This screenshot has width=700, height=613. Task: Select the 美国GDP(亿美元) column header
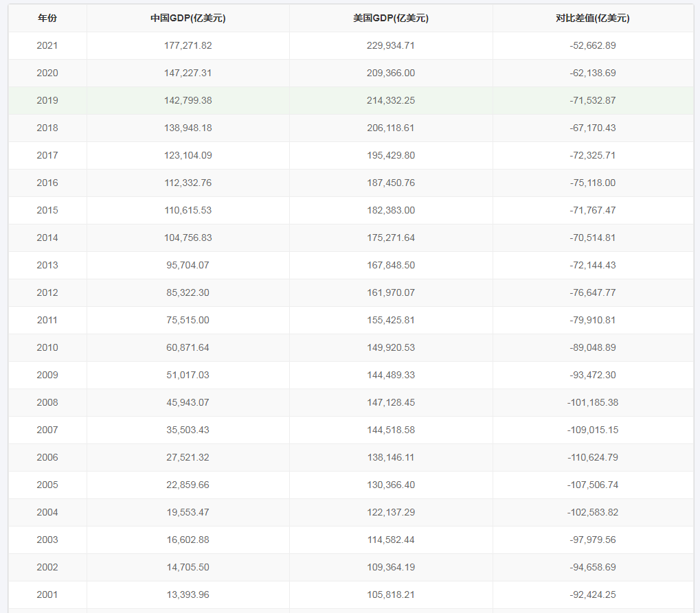[390, 19]
